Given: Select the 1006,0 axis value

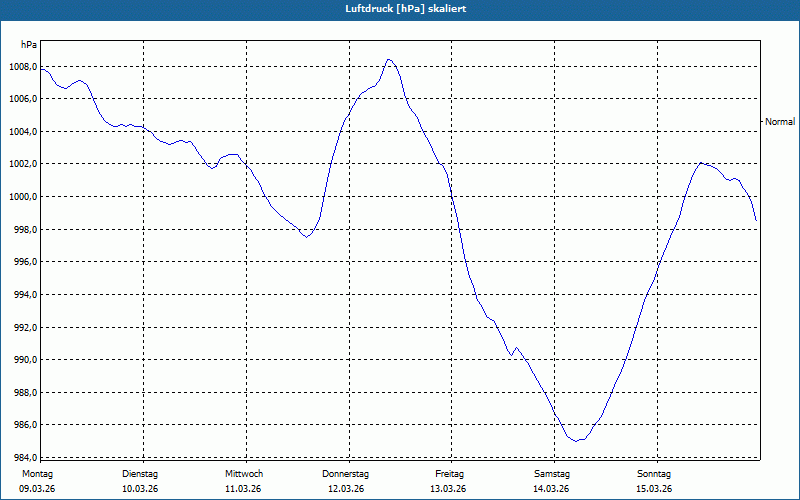Looking at the screenshot, I should pos(23,99).
